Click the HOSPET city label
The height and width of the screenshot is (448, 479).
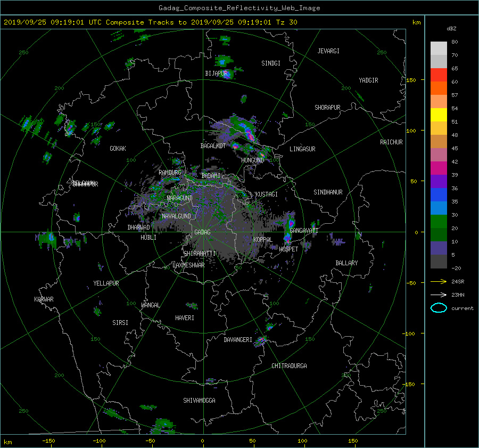pyautogui.click(x=288, y=249)
